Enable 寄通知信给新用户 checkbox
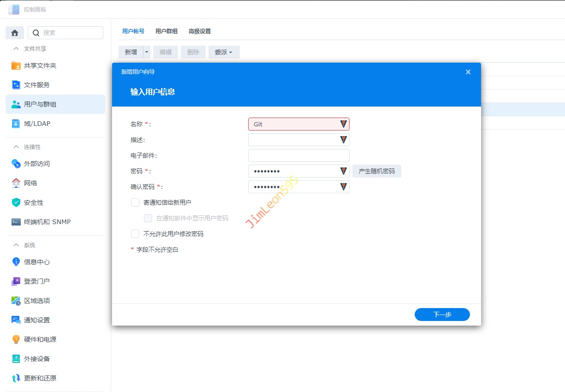 (135, 202)
